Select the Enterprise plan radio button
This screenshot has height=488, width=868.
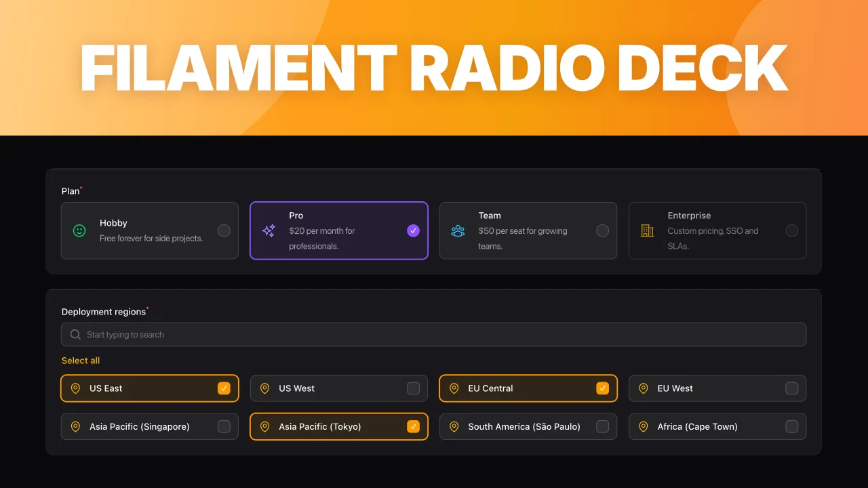(x=791, y=230)
